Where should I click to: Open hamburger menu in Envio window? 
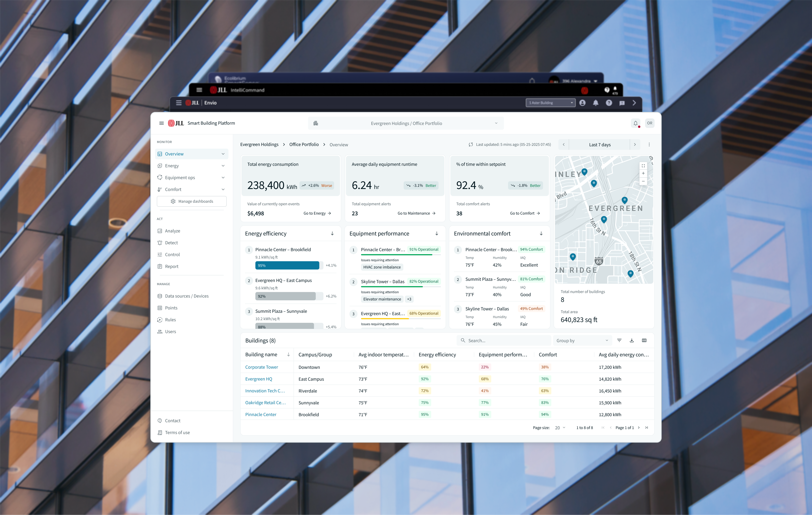[x=179, y=103]
